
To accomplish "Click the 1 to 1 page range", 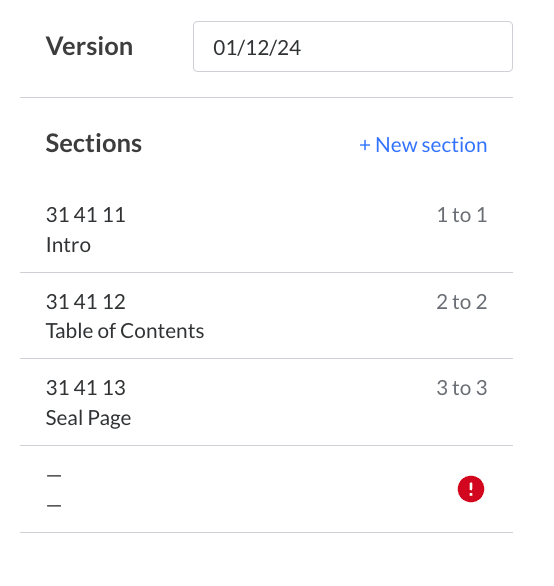I will click(x=462, y=215).
